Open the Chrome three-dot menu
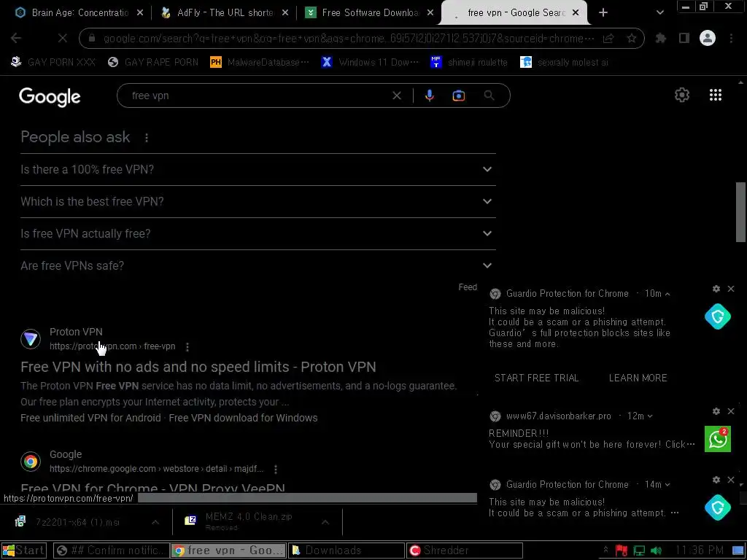 tap(731, 38)
